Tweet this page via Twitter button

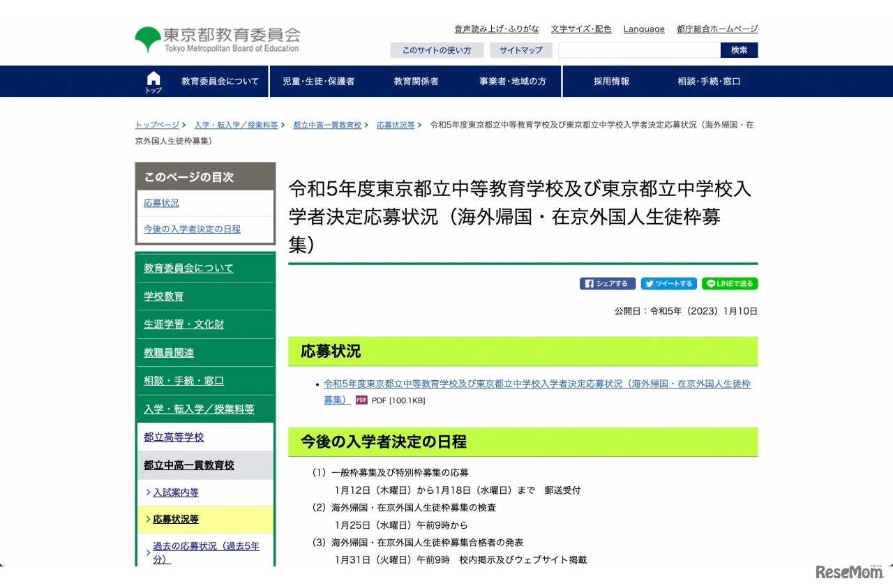pos(668,284)
